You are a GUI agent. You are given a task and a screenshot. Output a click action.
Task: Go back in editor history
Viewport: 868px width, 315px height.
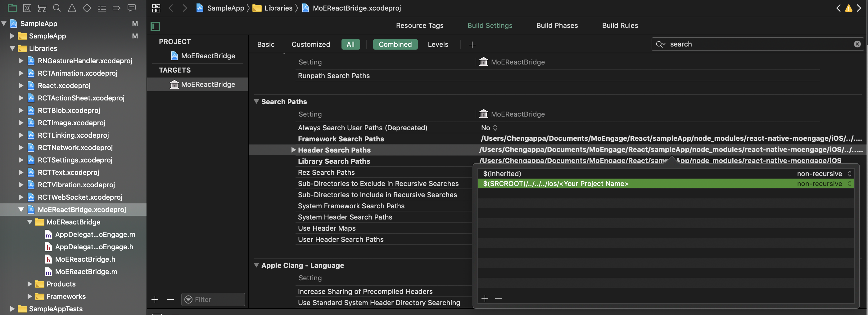pyautogui.click(x=171, y=8)
